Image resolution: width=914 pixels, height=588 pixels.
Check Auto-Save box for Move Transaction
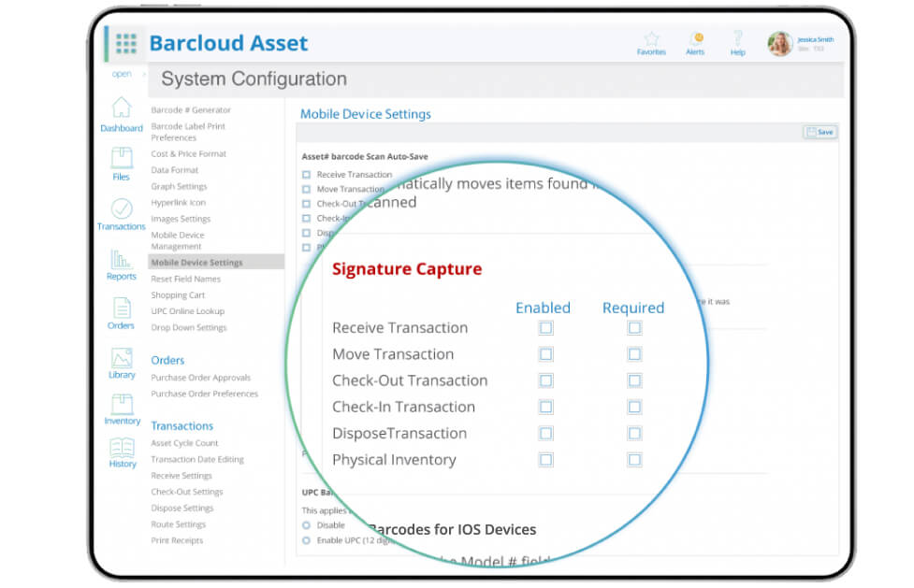tap(306, 190)
